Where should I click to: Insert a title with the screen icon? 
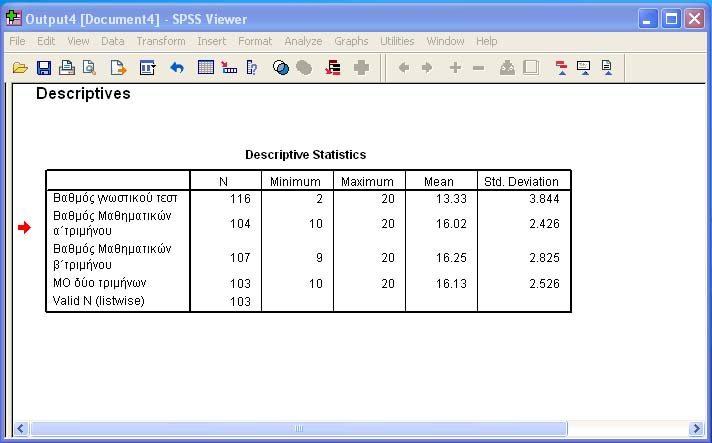pyautogui.click(x=584, y=68)
